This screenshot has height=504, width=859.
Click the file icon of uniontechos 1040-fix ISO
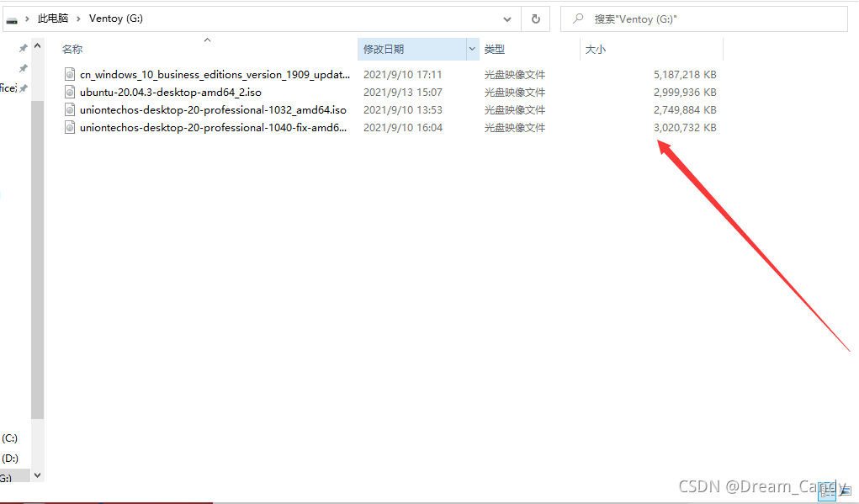click(x=71, y=127)
